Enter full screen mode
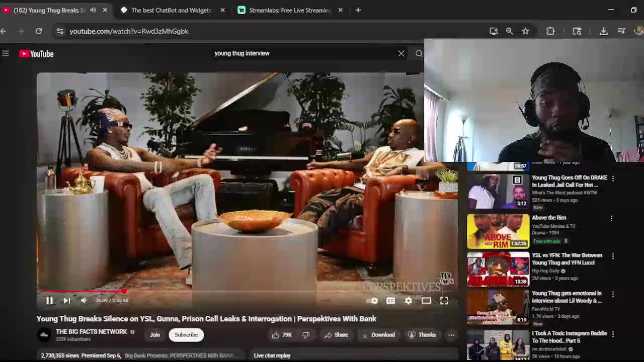The image size is (644, 362). 444,301
